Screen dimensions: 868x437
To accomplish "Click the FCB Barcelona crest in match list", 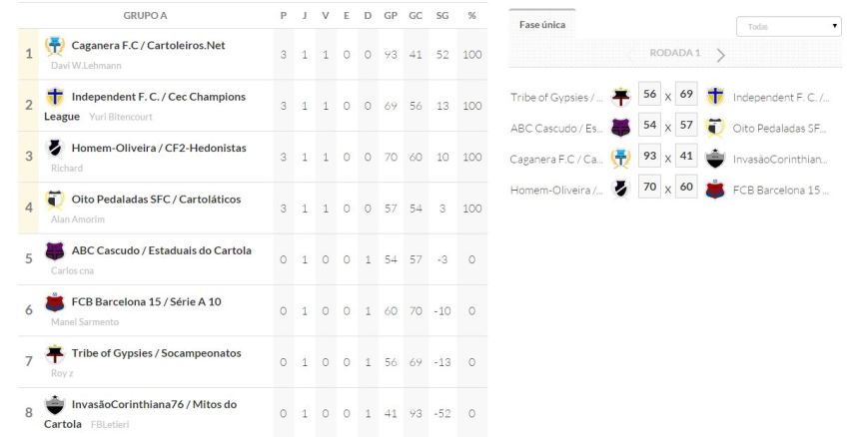I will click(714, 190).
